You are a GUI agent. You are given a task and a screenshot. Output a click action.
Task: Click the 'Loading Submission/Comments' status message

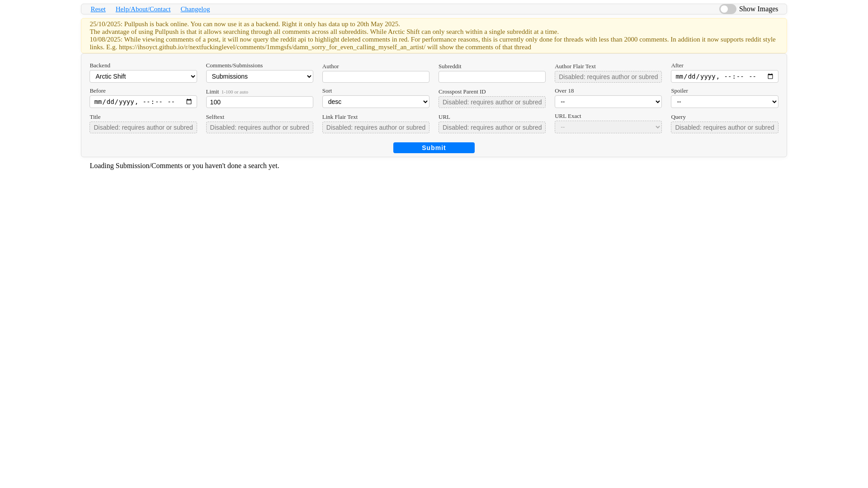pyautogui.click(x=184, y=166)
